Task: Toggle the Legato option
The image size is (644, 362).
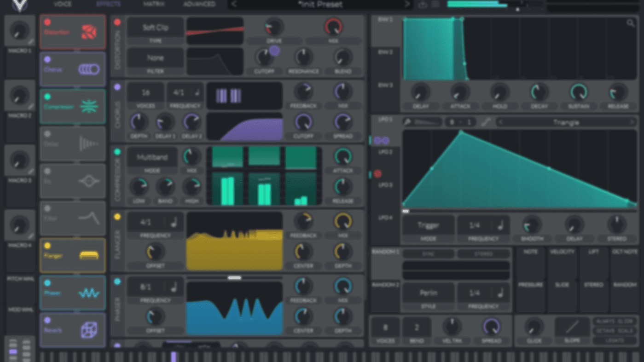Action: click(615, 341)
